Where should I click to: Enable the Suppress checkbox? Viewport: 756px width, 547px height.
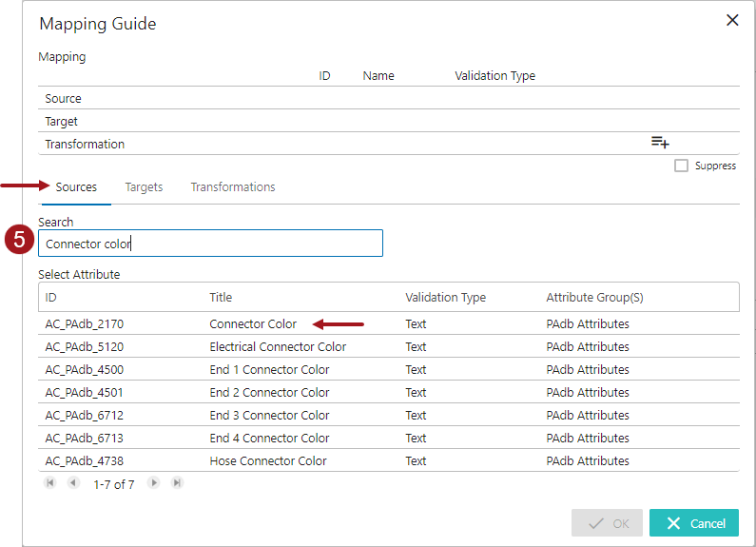681,166
